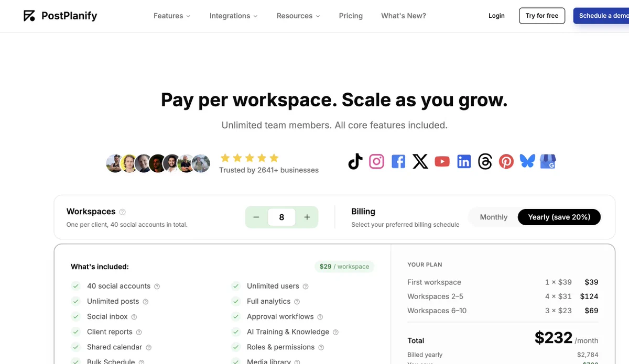Click the Unlimited users feature text
The width and height of the screenshot is (629, 364).
(273, 286)
